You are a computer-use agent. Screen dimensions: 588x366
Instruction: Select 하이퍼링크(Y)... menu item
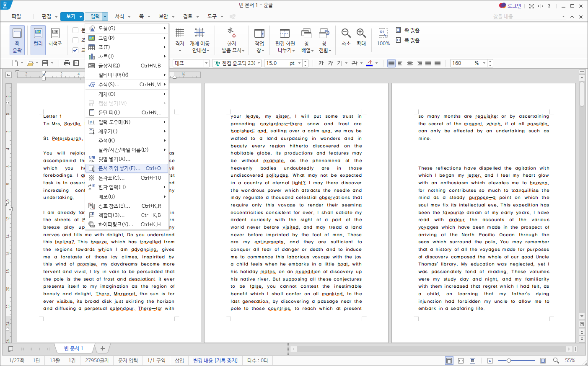click(127, 224)
